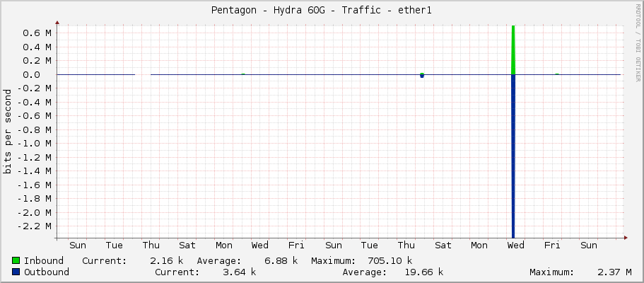Click the '0.0' y-axis label
The image size is (644, 283).
(31, 74)
